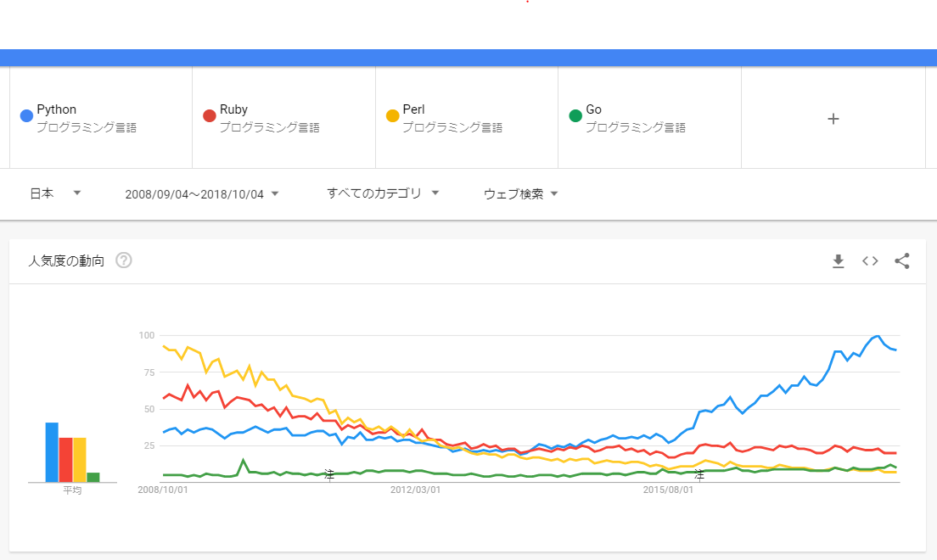Image resolution: width=937 pixels, height=560 pixels.
Task: Click the blue Python average bar
Action: pyautogui.click(x=52, y=451)
